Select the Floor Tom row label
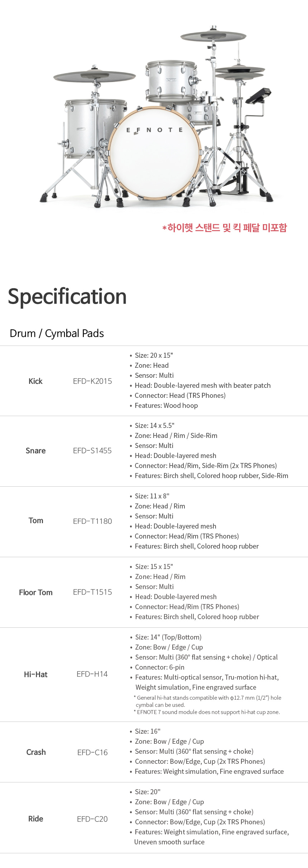Screen dimensions: 308x868 [x=36, y=593]
